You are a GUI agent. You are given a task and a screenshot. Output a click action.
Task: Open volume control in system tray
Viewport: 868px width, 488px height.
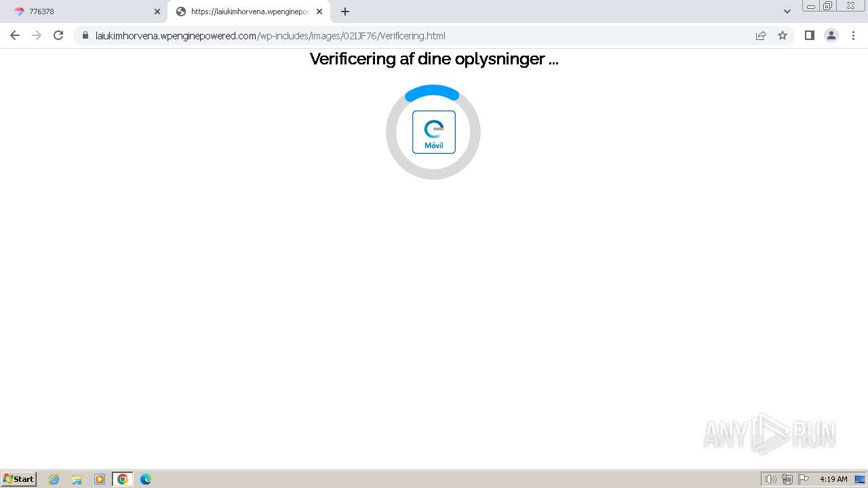771,479
